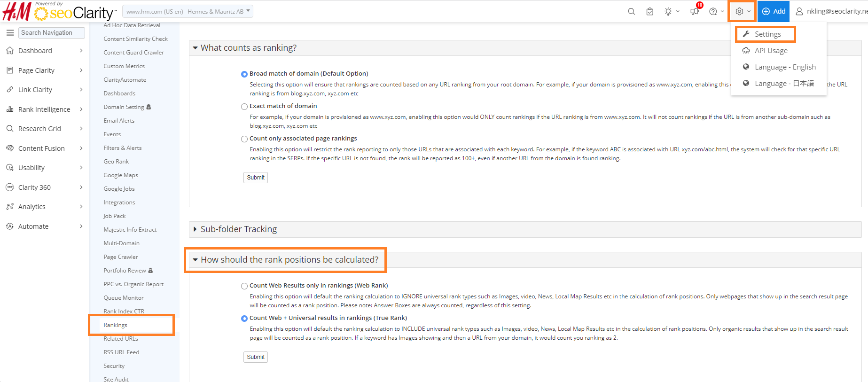The height and width of the screenshot is (382, 868).
Task: Click the help question mark icon
Action: (x=713, y=11)
